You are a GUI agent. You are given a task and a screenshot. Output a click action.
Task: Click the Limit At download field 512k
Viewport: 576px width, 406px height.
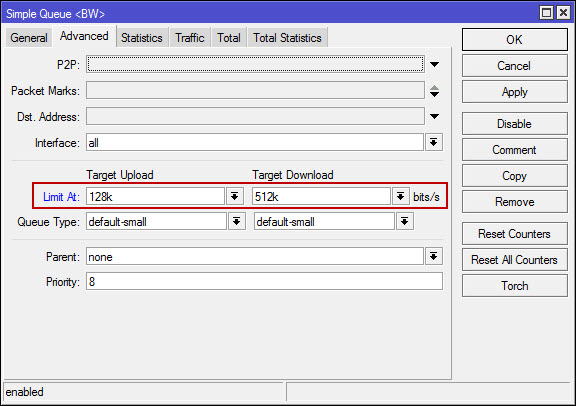(321, 196)
